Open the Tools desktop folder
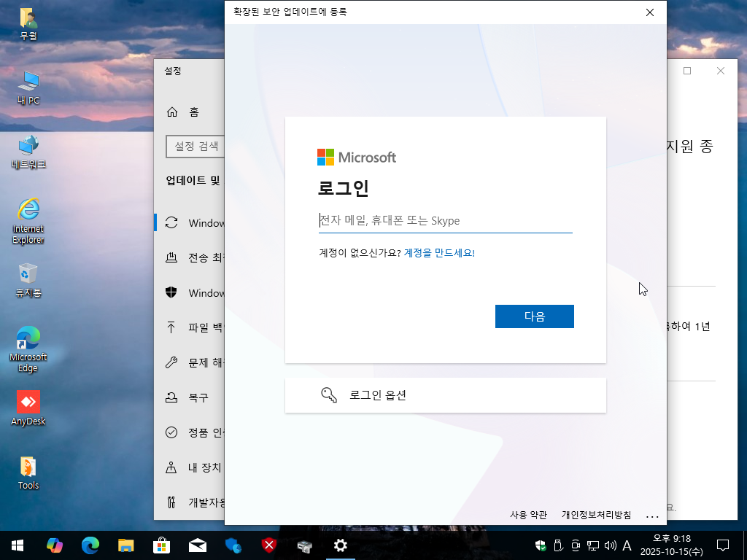This screenshot has height=560, width=747. tap(28, 472)
